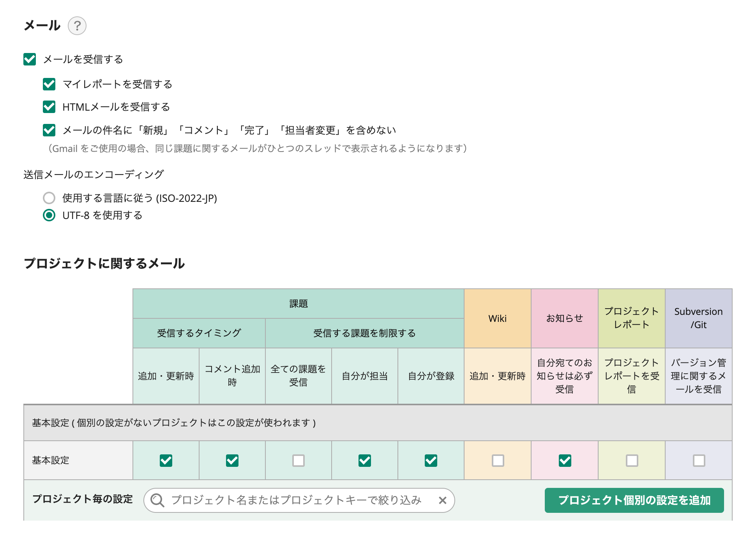Click the 課題 table header
This screenshot has width=756, height=544.
pyautogui.click(x=299, y=304)
